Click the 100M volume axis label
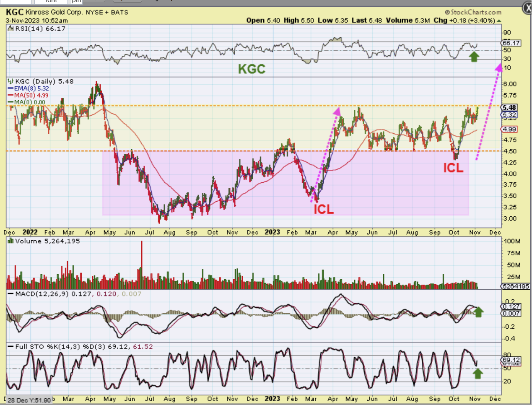Viewport: 532px width, 405px height. tap(512, 241)
